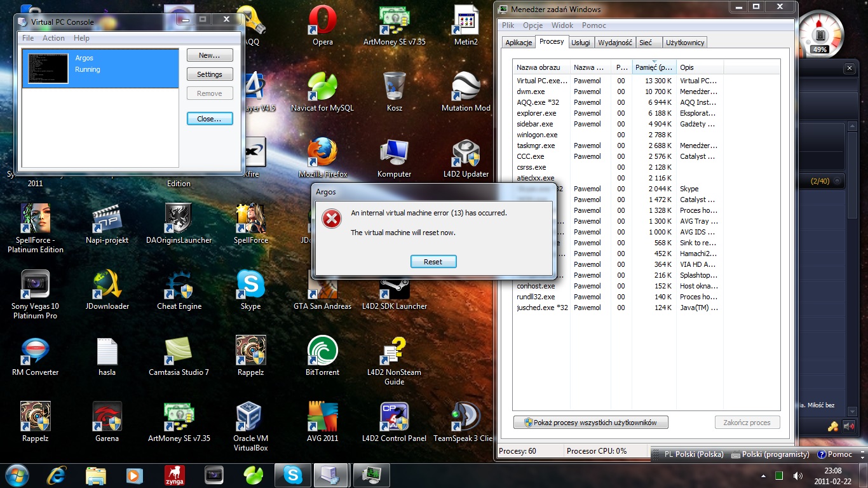Click the Skype desktop shortcut icon
The height and width of the screenshot is (488, 868).
click(x=250, y=290)
